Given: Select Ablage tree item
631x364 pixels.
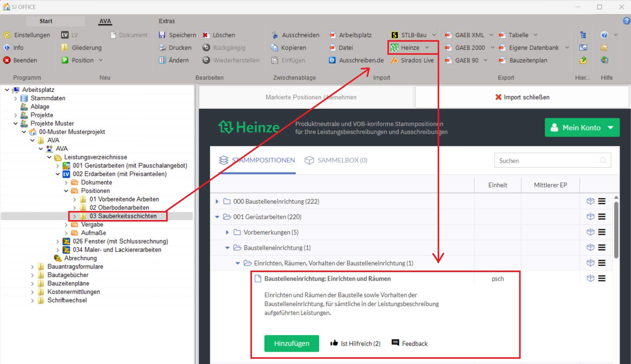Looking at the screenshot, I should [40, 107].
